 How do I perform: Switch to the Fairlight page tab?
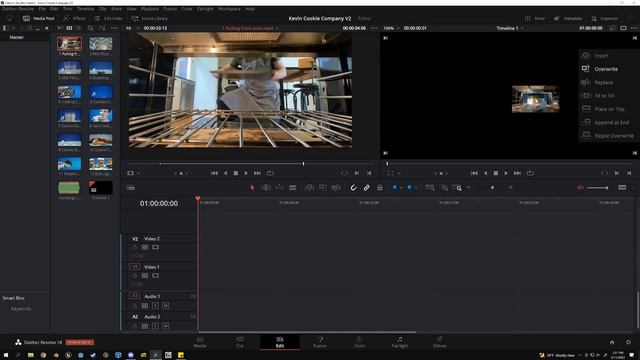tap(400, 342)
